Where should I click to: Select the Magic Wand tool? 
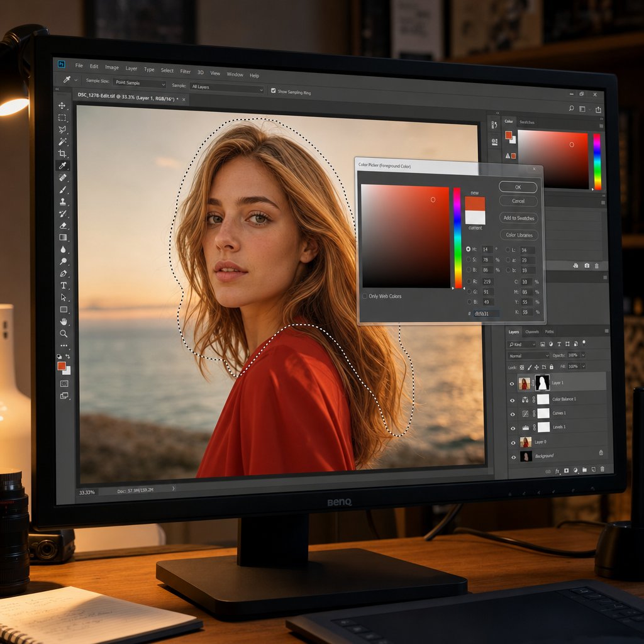click(62, 142)
